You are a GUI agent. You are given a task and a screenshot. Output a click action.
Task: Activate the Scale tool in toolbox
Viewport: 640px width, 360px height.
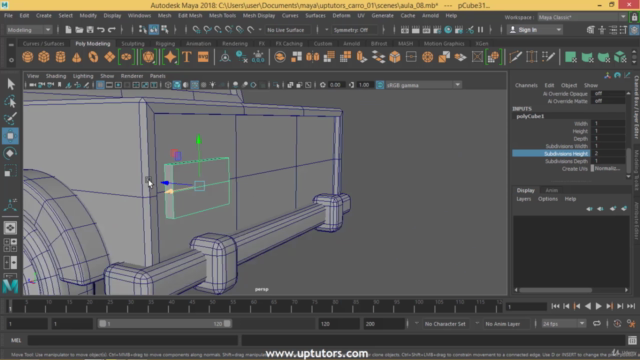click(10, 171)
